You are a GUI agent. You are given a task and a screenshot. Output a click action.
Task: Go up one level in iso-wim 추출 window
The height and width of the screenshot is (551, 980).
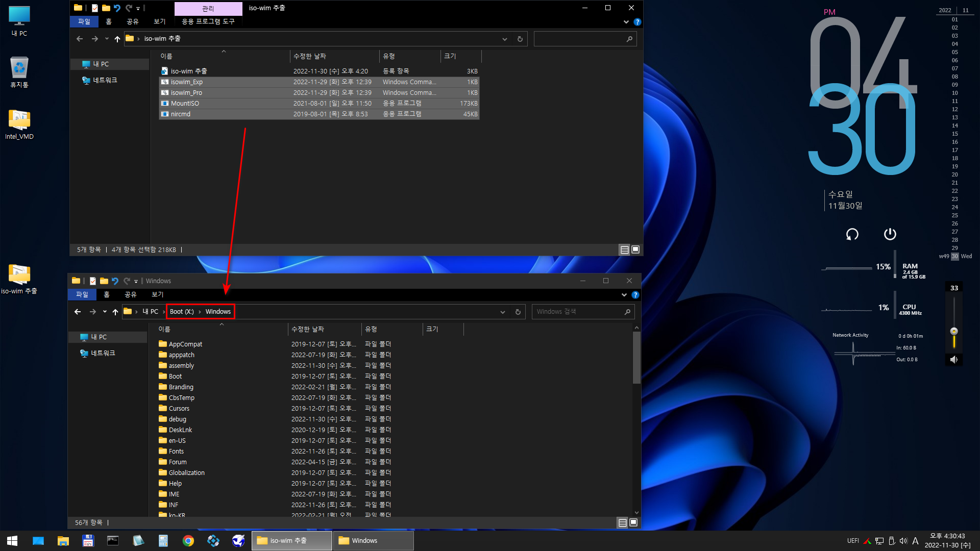[117, 39]
